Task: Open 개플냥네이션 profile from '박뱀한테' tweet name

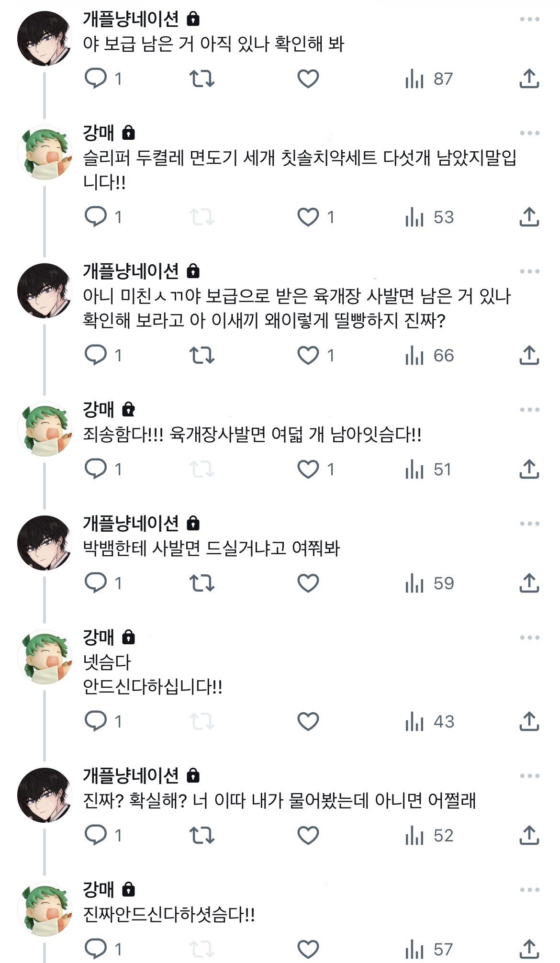Action: [131, 523]
